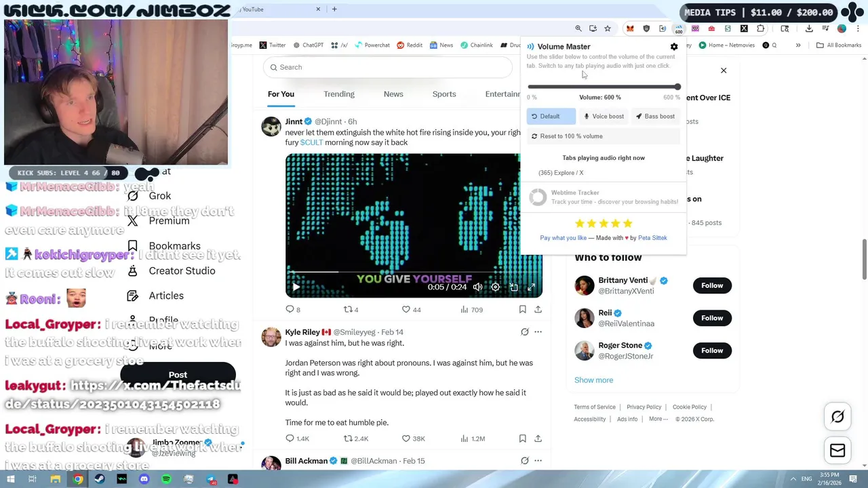Repost Kyle Riley's post with 2.4K reposts
This screenshot has height=488, width=868.
click(355, 439)
